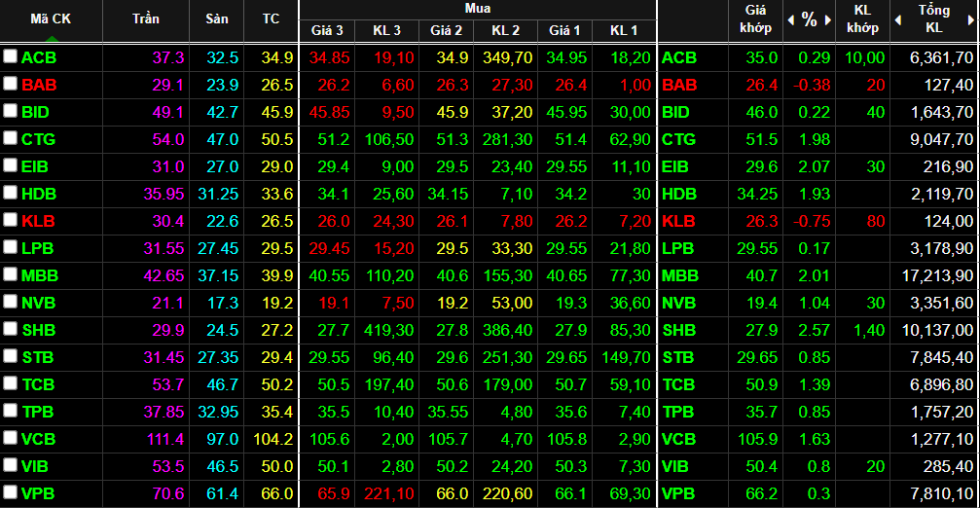Image resolution: width=980 pixels, height=508 pixels.
Task: Click right arrow beside Tổng KL header
Action: coord(970,19)
